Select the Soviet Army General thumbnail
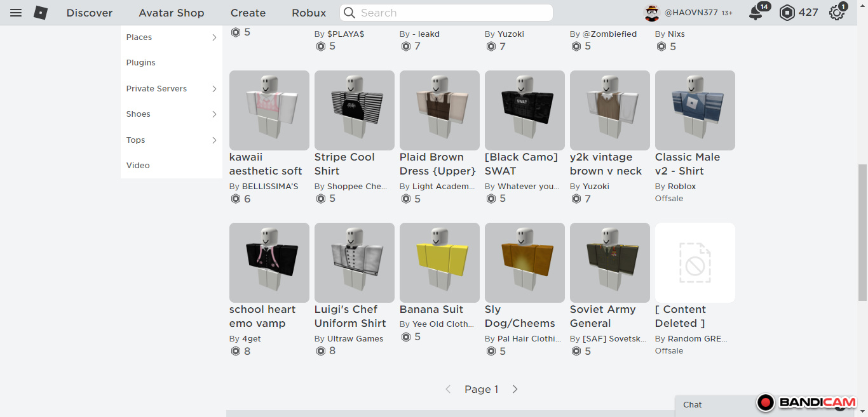 point(609,262)
